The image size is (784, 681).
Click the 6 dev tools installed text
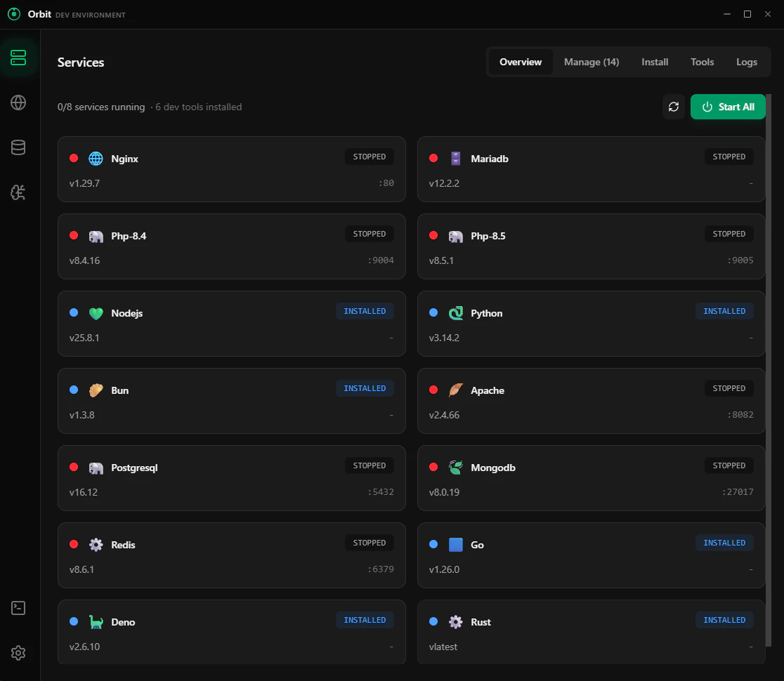coord(199,107)
